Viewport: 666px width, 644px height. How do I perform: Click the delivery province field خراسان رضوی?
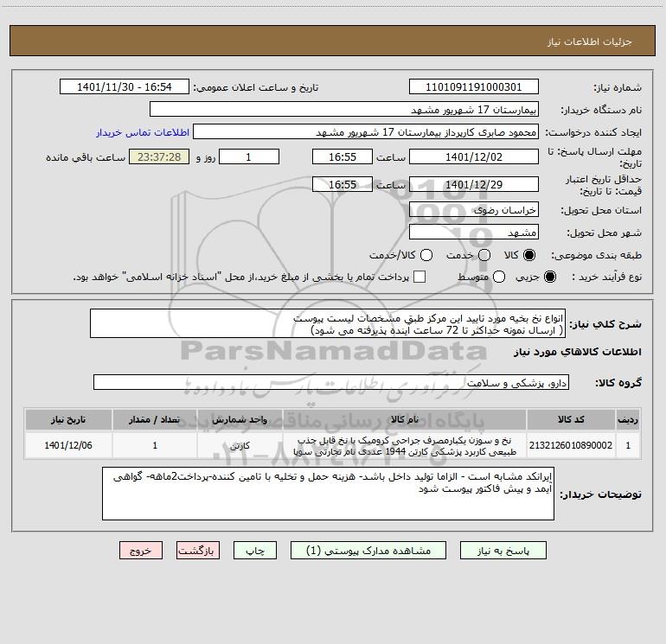click(x=474, y=210)
